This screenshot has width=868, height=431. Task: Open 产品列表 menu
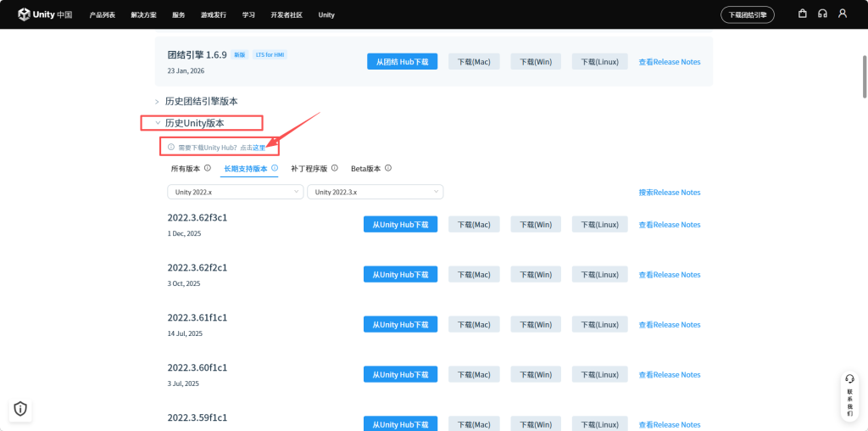pyautogui.click(x=103, y=15)
